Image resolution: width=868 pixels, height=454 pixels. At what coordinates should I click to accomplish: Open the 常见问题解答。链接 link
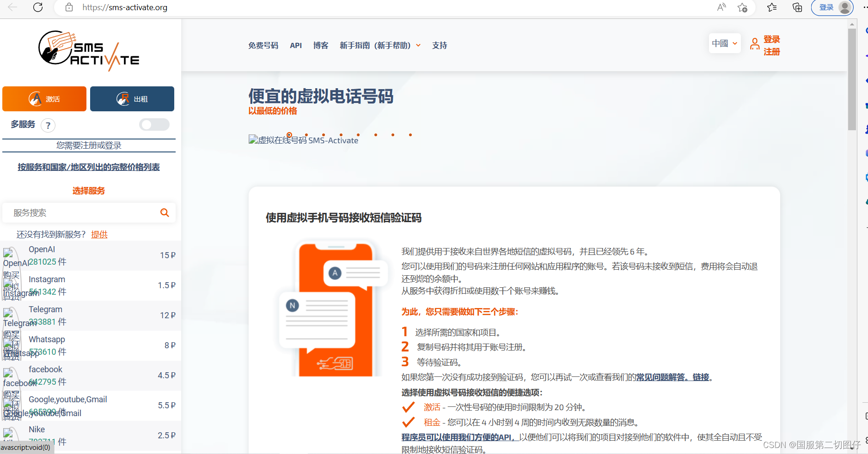[672, 377]
